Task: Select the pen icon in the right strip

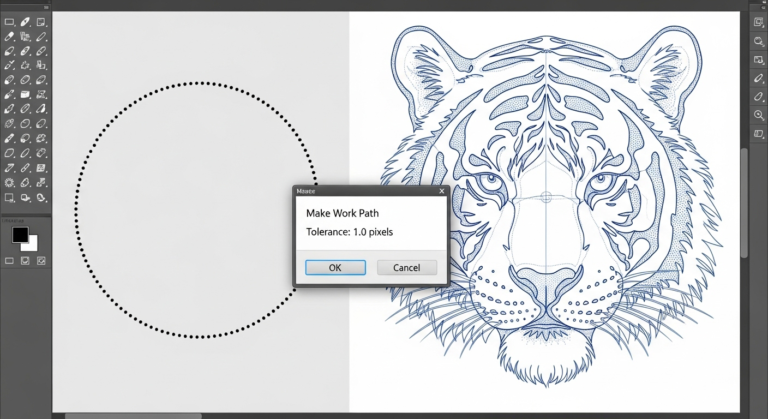Action: [x=759, y=78]
